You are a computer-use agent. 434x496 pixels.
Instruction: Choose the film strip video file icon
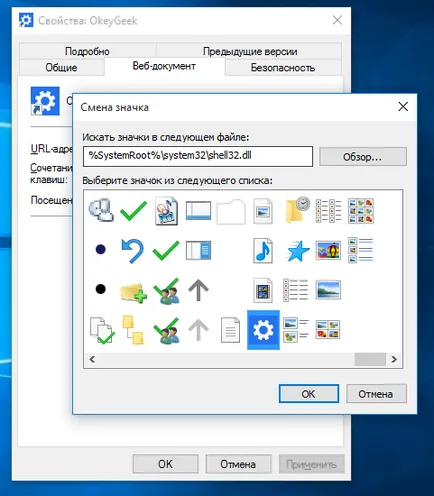click(x=263, y=290)
